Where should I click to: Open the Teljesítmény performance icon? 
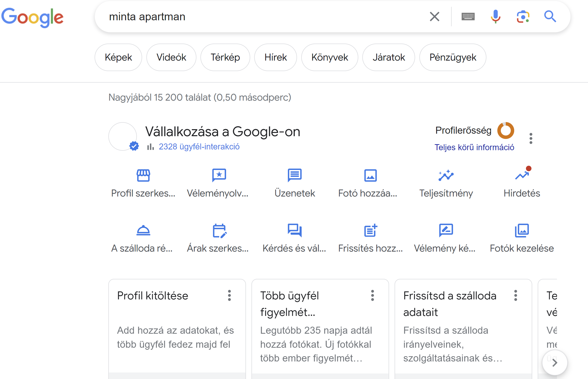pyautogui.click(x=447, y=175)
